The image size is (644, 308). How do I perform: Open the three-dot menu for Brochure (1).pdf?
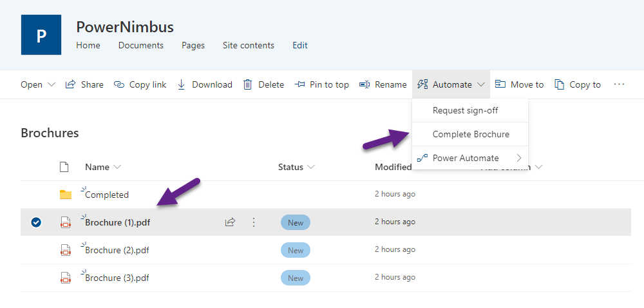[x=254, y=222]
